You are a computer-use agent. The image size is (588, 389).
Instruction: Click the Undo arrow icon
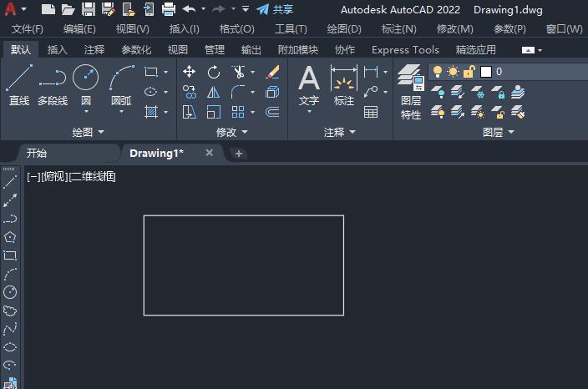click(189, 9)
